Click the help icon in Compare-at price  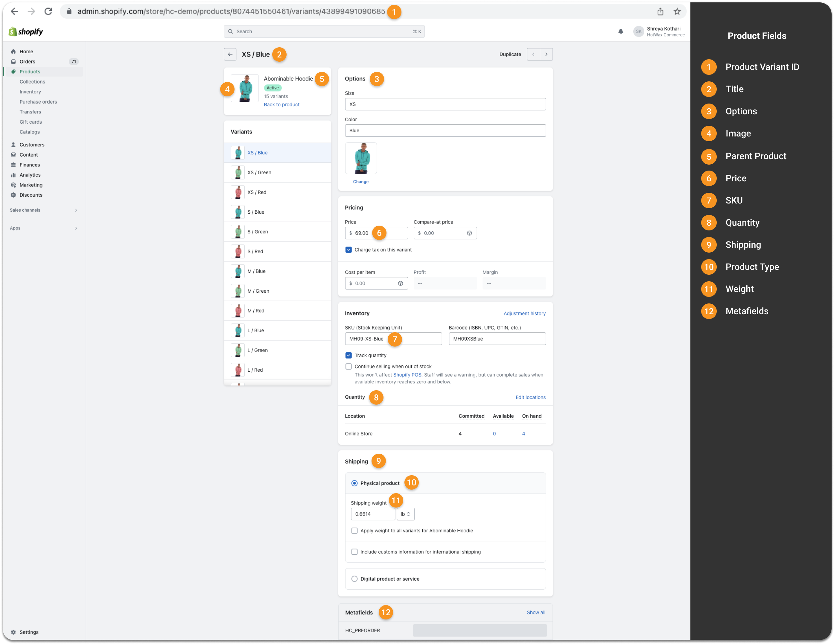tap(469, 233)
